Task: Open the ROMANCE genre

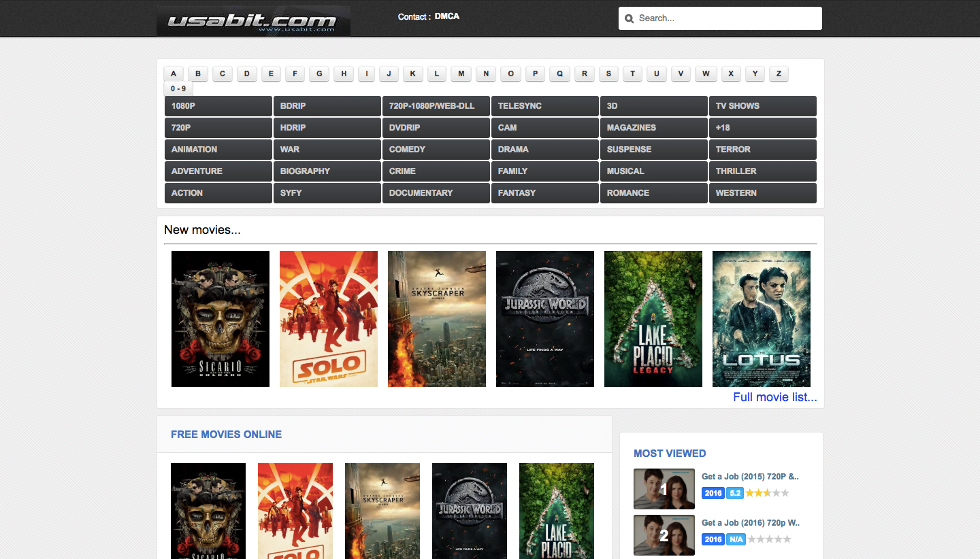Action: click(x=654, y=193)
